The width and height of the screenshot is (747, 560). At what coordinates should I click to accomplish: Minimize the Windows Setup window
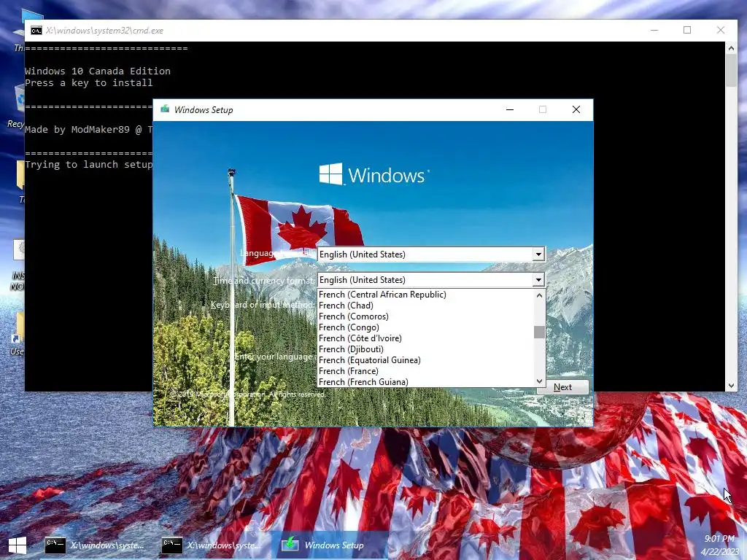click(x=510, y=109)
